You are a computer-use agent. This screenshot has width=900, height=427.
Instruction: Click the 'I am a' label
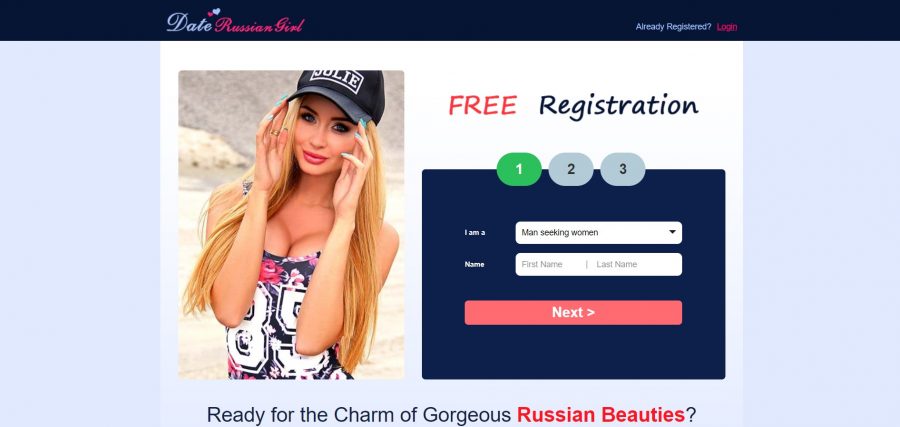tap(475, 232)
